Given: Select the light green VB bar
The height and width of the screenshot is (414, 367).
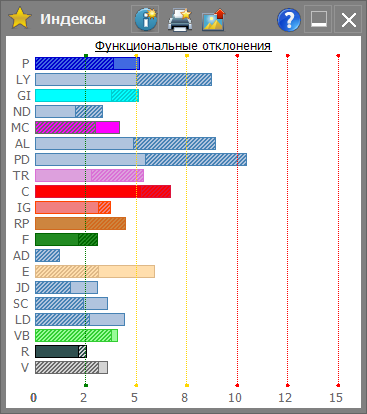Looking at the screenshot, I should click(x=76, y=336).
